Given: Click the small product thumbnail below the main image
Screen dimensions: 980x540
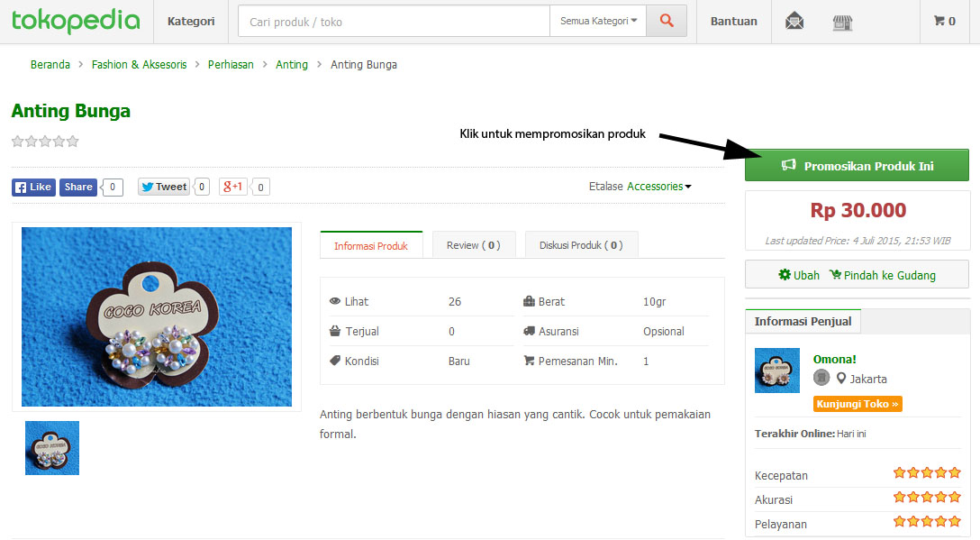Looking at the screenshot, I should 52,448.
